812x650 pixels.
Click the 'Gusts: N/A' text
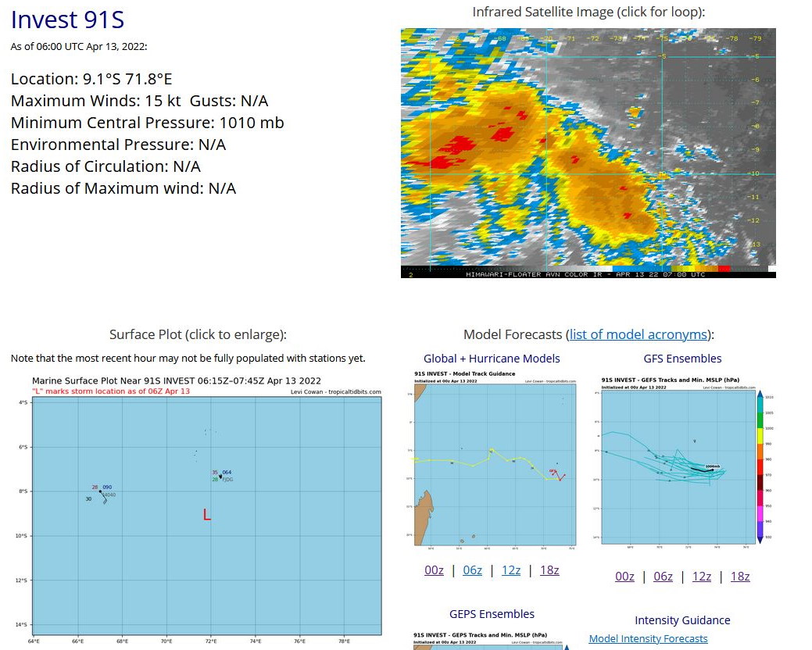(229, 101)
